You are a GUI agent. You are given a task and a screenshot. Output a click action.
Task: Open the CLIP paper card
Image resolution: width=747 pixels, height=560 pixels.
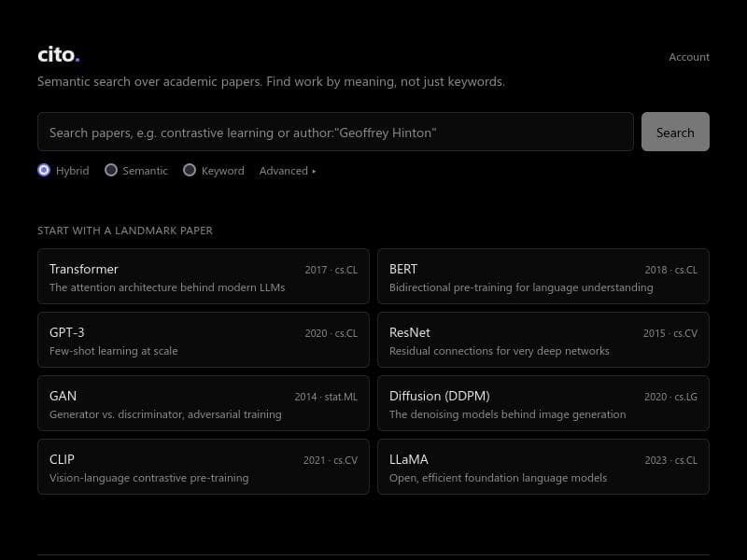[204, 467]
